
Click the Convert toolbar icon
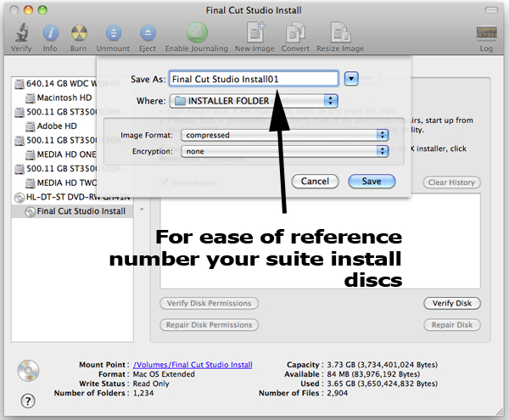pos(295,32)
